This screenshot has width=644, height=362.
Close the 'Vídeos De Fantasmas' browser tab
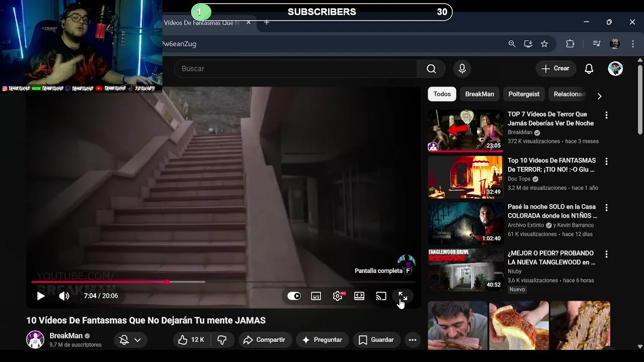249,23
